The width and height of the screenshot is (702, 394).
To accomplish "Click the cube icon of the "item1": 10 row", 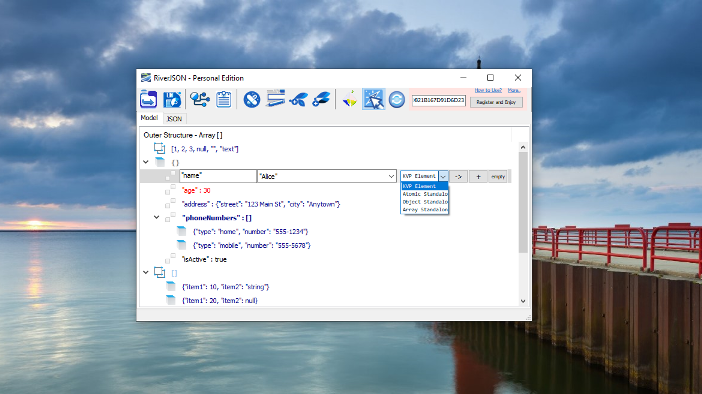I will point(171,286).
